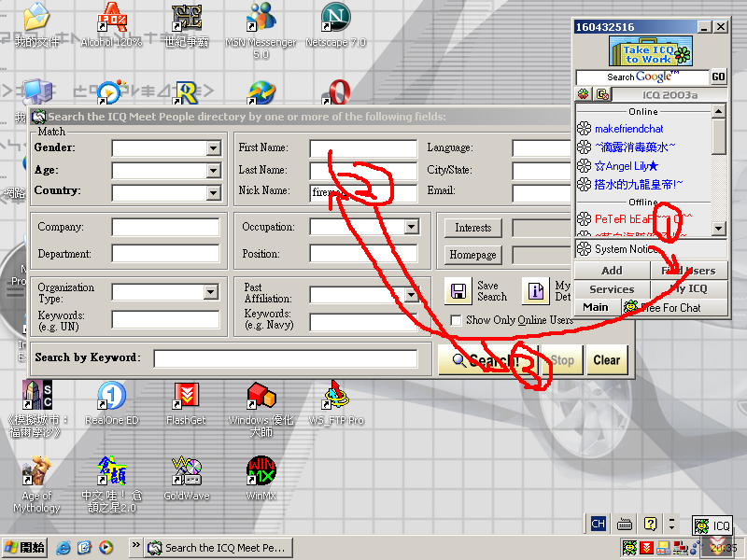
Task: Open the Age of Mythology shortcut
Action: [x=36, y=484]
